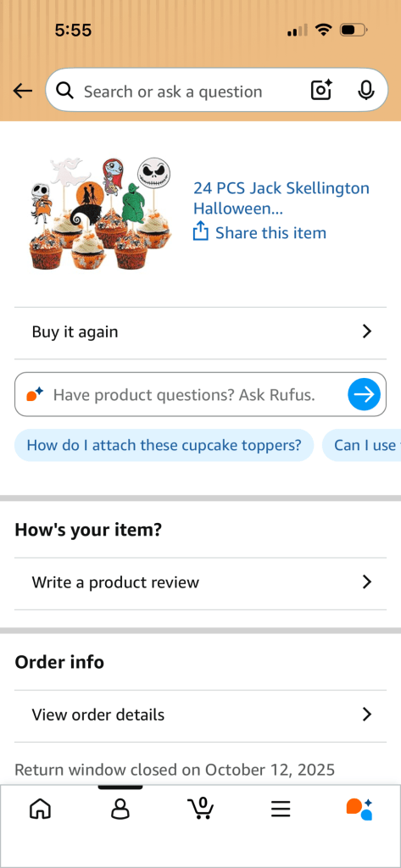Open the cupcake toppers product thumbnail
This screenshot has width=401, height=868.
(x=100, y=214)
